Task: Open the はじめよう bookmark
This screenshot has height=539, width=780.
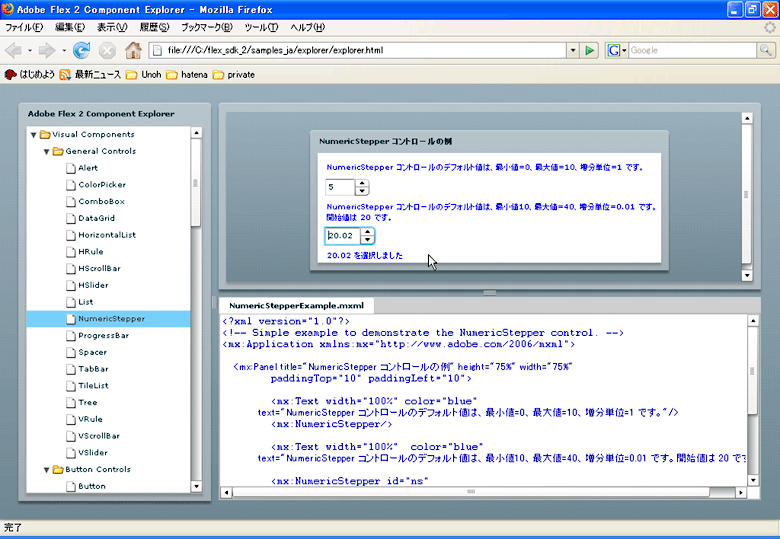Action: point(30,75)
